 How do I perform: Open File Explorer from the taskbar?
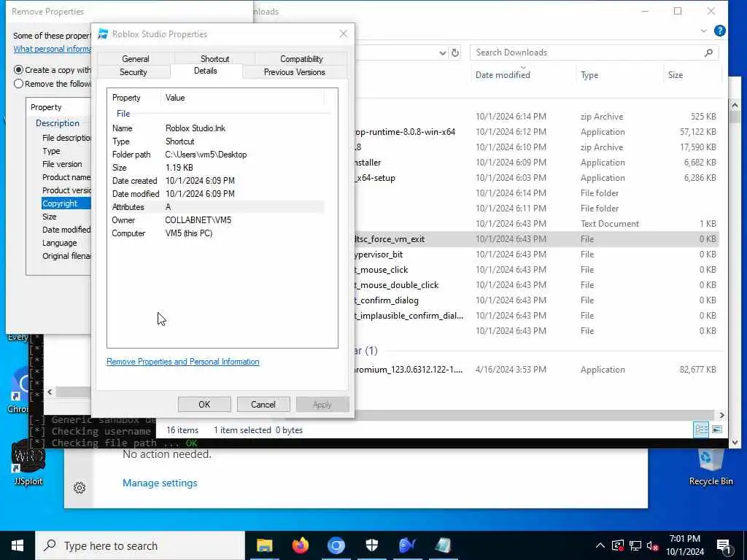point(264,545)
